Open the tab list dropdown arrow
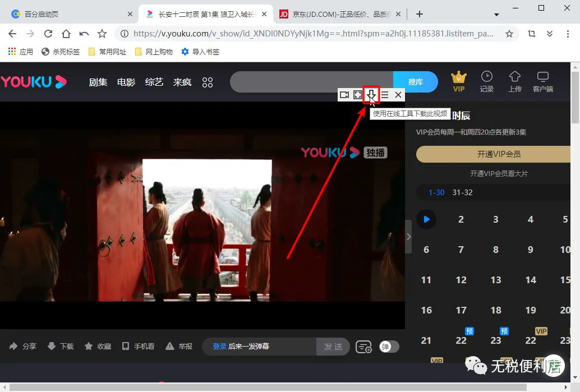This screenshot has height=392, width=580. 496,15
